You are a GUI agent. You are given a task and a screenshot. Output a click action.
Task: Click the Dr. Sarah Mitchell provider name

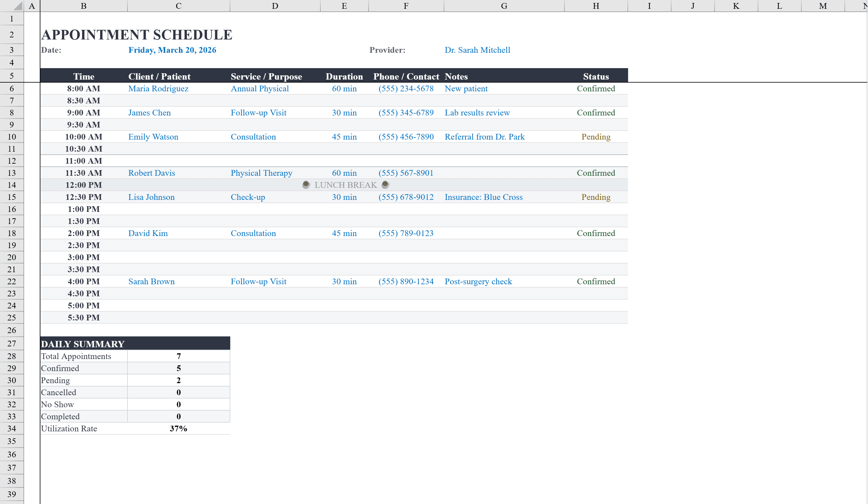(x=477, y=50)
